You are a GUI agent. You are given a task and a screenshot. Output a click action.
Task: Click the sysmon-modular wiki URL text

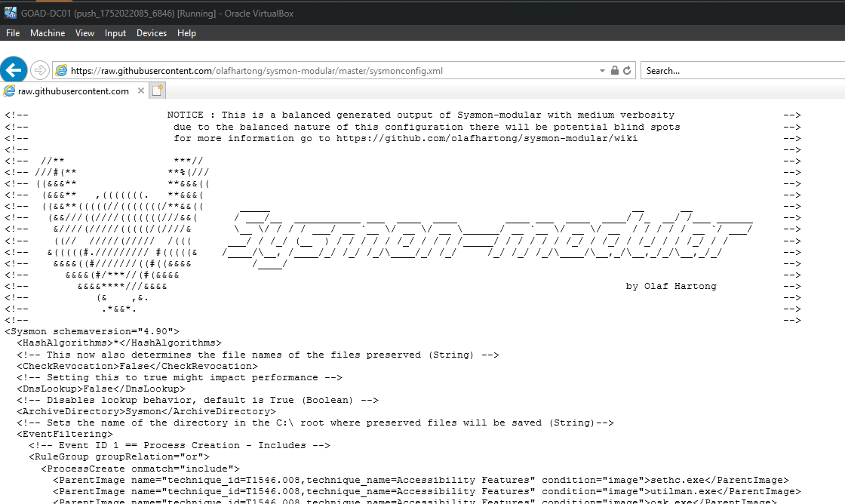click(487, 138)
